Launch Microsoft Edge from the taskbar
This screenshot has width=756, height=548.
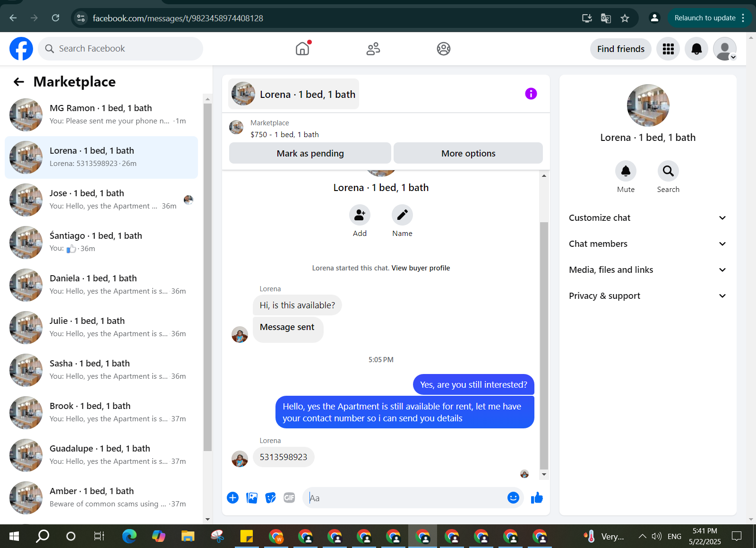pos(129,536)
